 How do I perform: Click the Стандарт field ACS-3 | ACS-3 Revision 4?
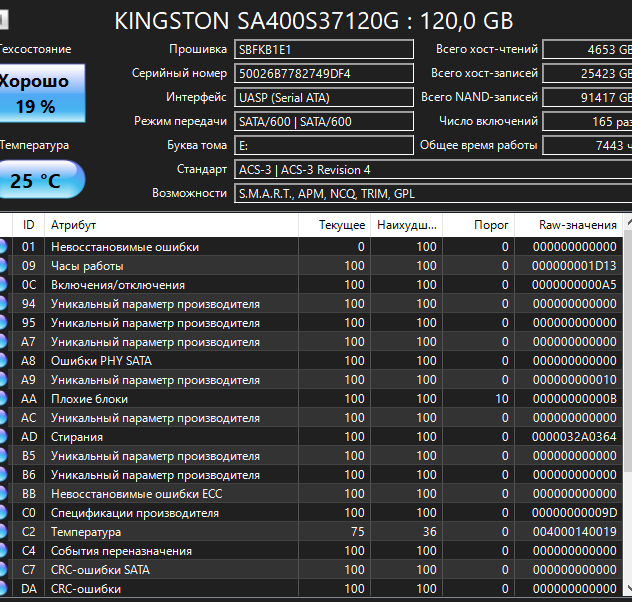[x=433, y=170]
